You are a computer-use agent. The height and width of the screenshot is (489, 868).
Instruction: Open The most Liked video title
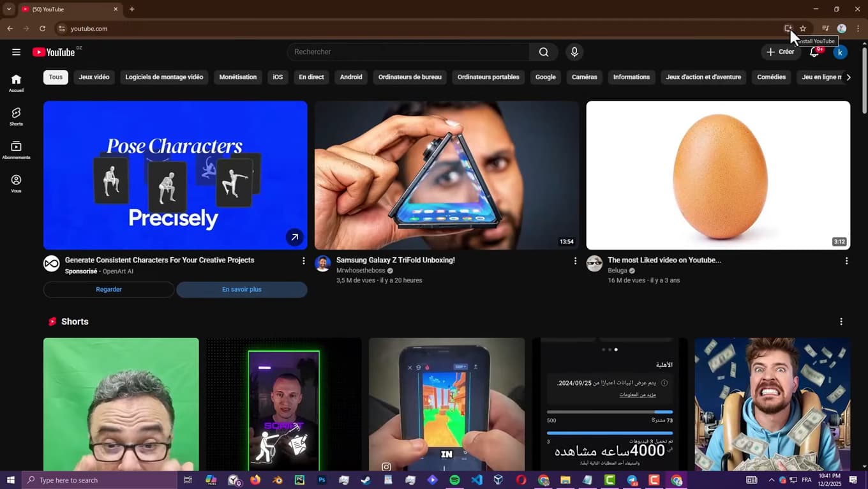coord(664,260)
